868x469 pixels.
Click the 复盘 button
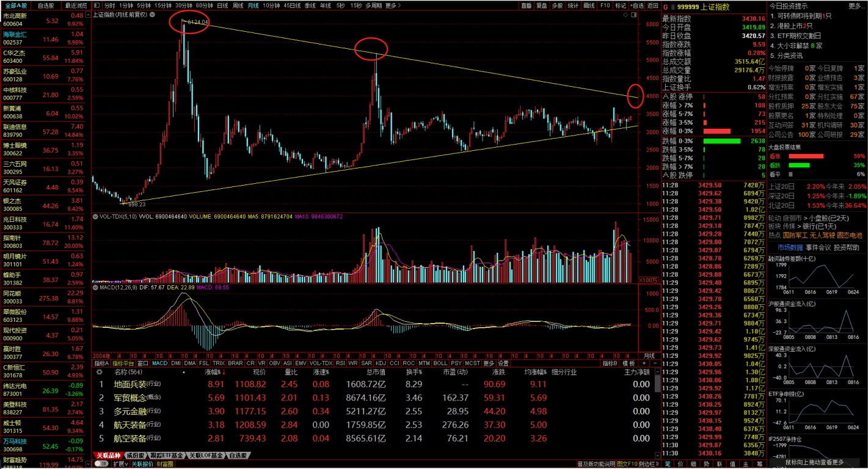click(x=542, y=5)
